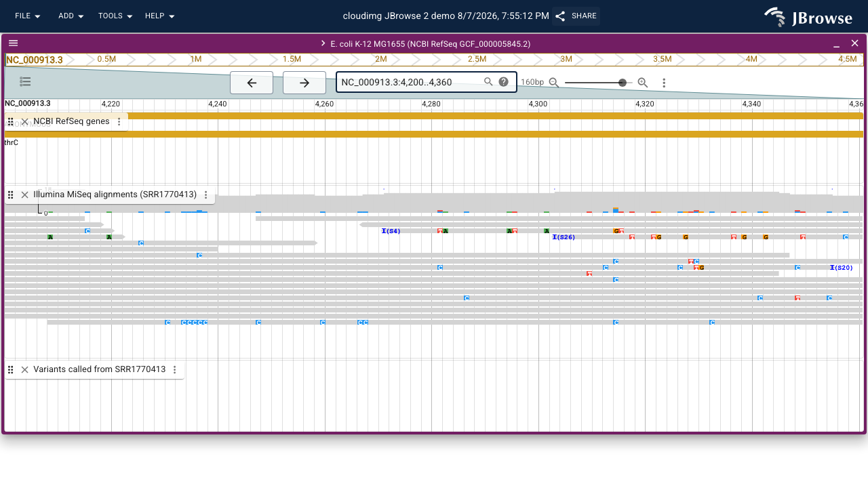Screen dimensions: 868x488
Task: Grab the NCBI RefSeq genes track drag handle
Action: click(11, 121)
